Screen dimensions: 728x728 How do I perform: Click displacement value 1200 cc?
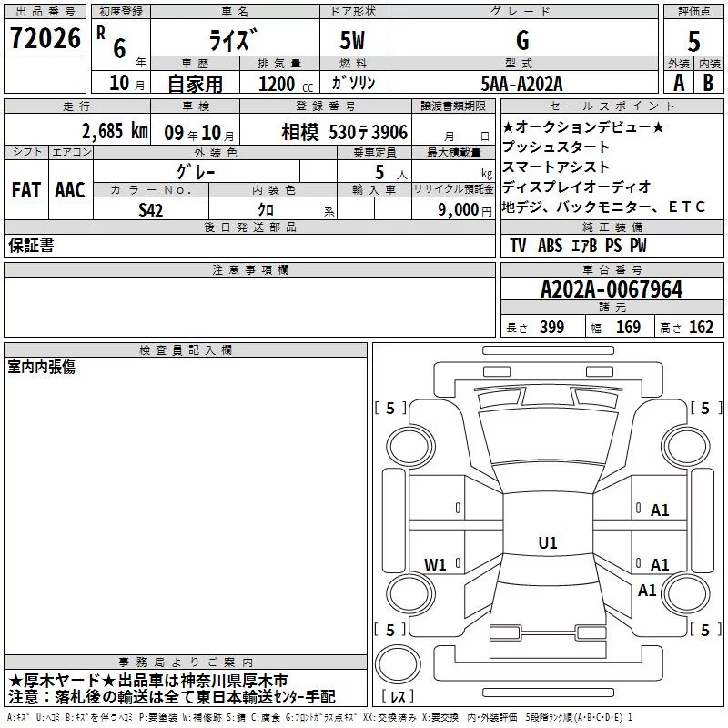(286, 84)
